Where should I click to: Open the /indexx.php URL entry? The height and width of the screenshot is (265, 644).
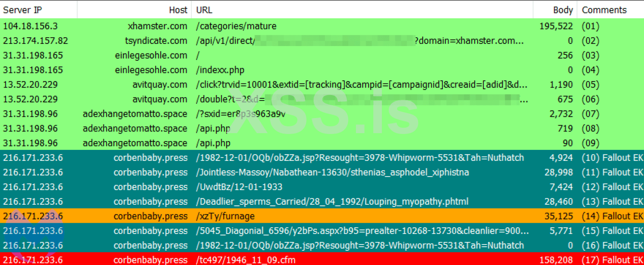220,70
